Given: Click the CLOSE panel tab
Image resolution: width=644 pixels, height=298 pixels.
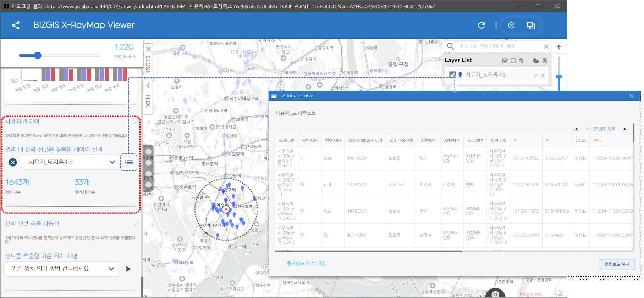Looking at the screenshot, I should [148, 60].
